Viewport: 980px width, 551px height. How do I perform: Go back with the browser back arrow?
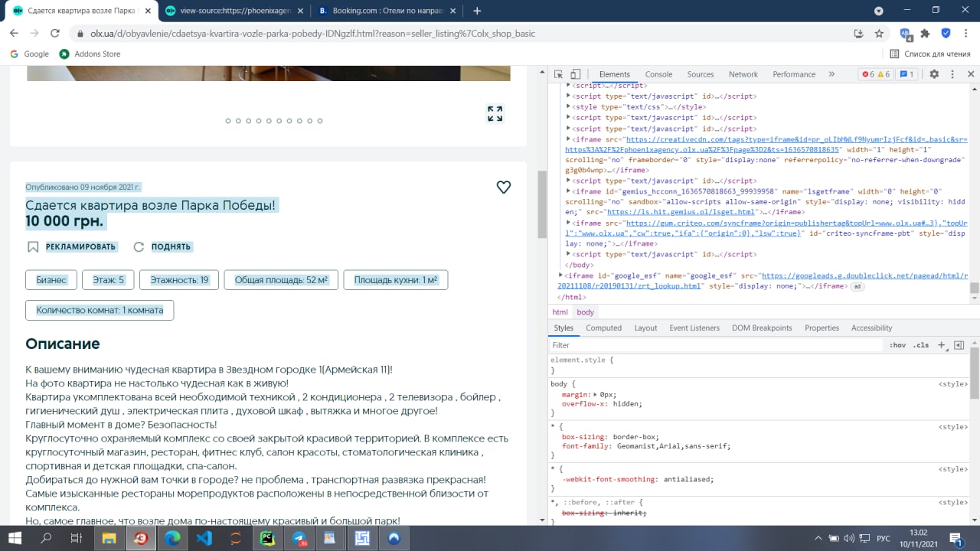point(14,34)
